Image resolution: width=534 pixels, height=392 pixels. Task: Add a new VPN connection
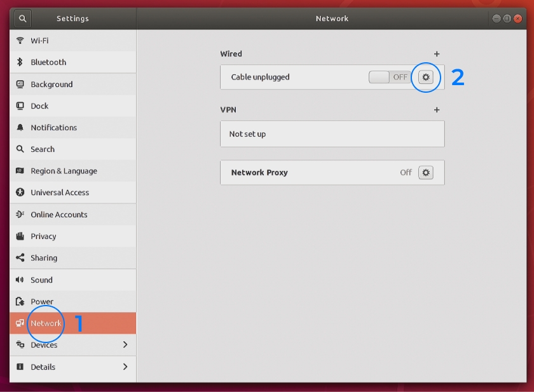(x=437, y=110)
